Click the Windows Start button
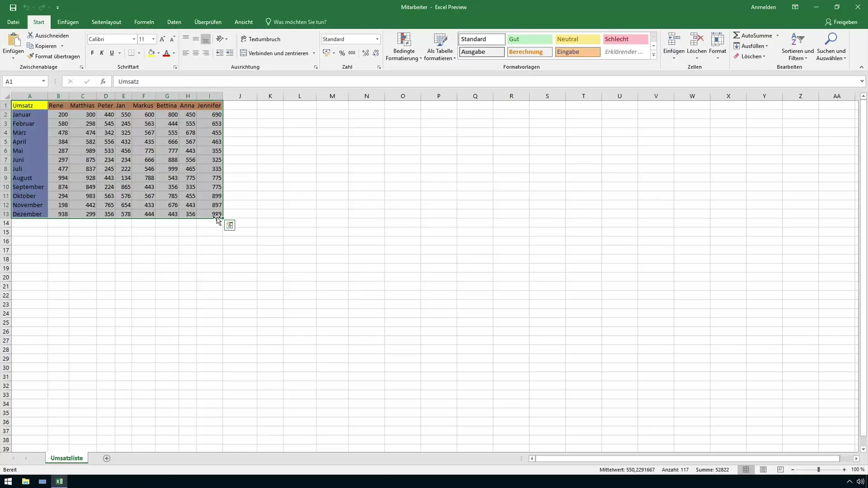This screenshot has height=488, width=868. (x=8, y=481)
